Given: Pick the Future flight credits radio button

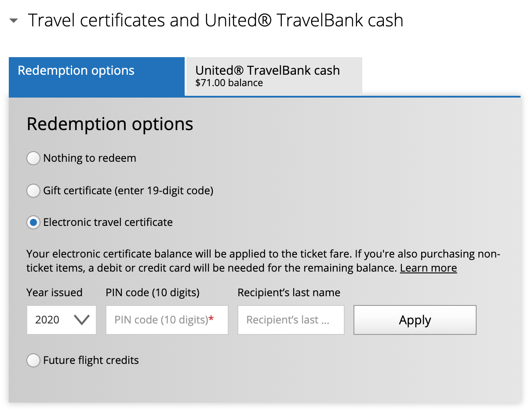Looking at the screenshot, I should click(33, 361).
